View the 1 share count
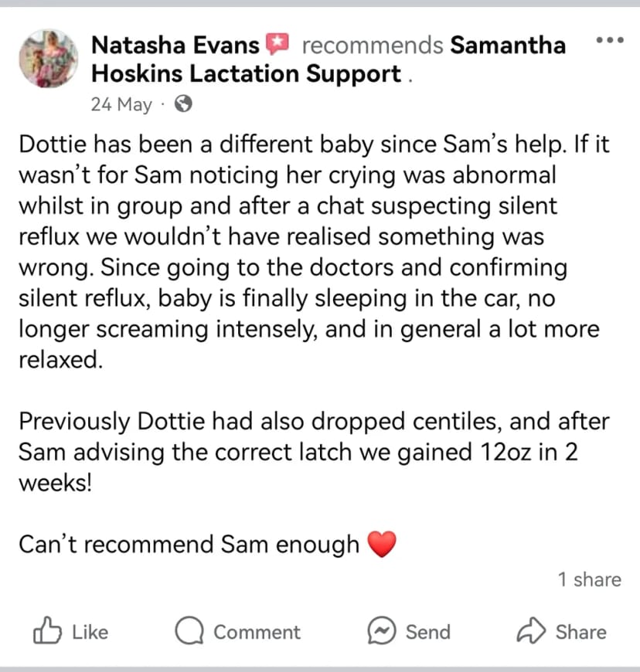Image resolution: width=640 pixels, height=672 pixels. [x=590, y=579]
